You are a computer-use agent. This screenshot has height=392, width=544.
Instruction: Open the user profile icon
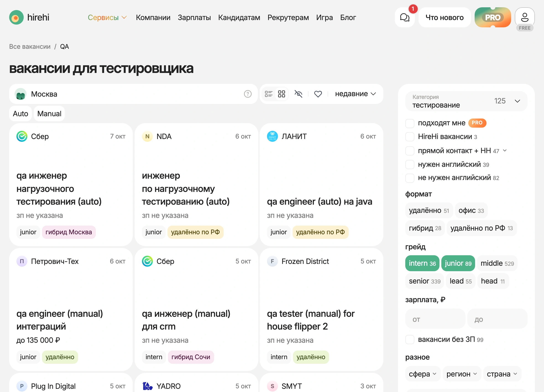point(525,17)
